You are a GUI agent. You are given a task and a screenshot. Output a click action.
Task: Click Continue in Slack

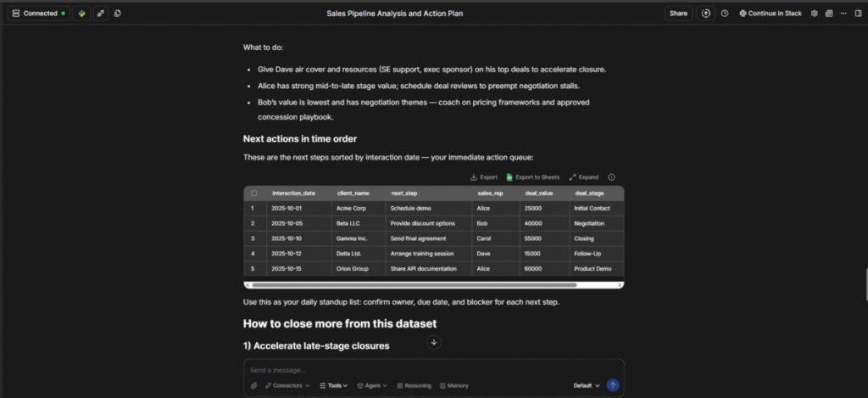point(770,14)
